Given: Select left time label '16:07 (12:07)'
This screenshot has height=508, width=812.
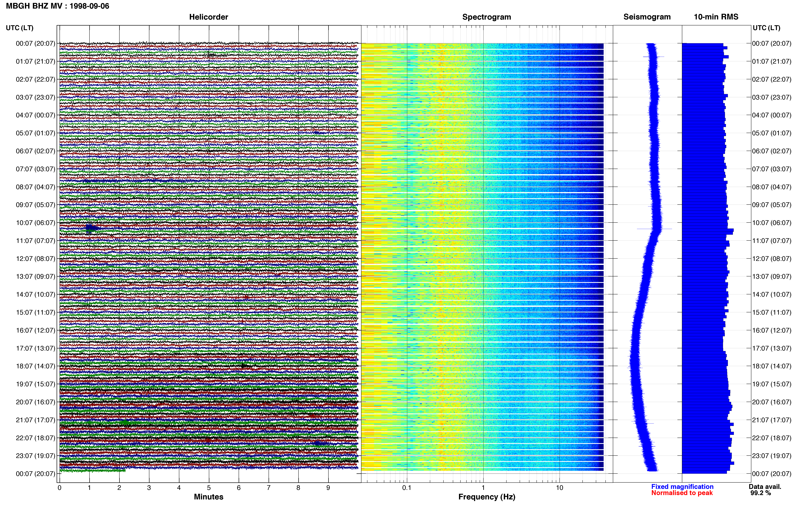Looking at the screenshot, I should (x=35, y=330).
